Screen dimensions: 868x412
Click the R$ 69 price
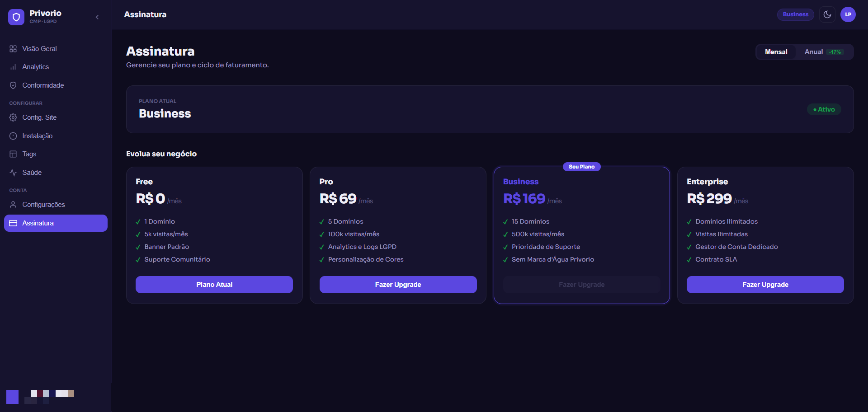pyautogui.click(x=338, y=199)
